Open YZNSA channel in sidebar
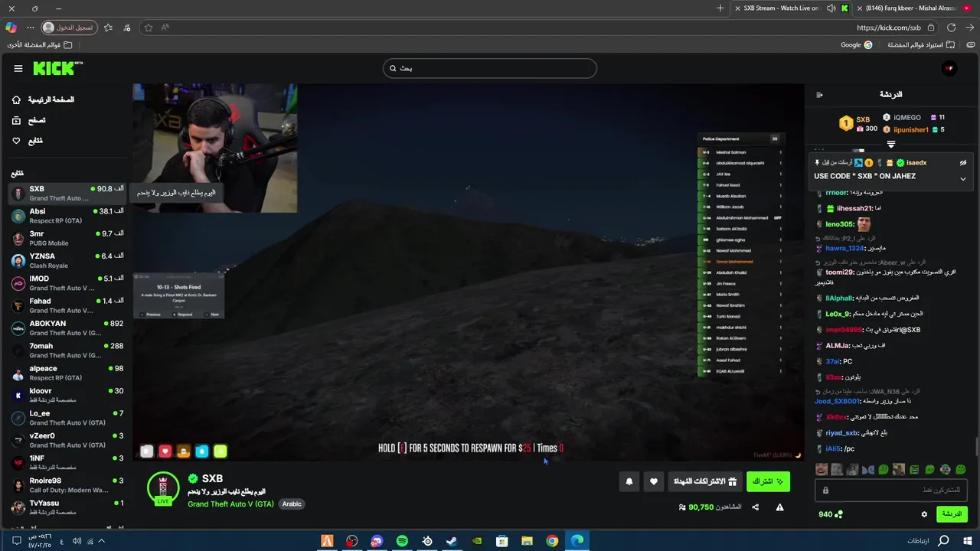 (67, 260)
